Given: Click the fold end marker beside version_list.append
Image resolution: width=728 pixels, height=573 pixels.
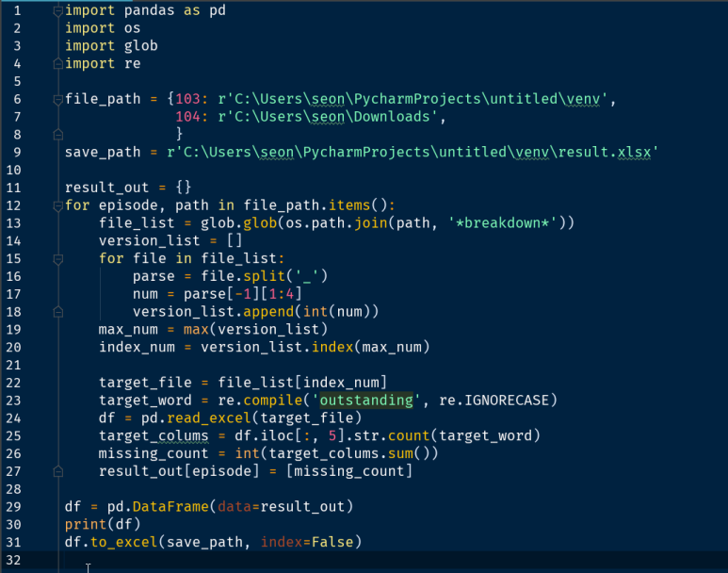Looking at the screenshot, I should click(58, 312).
